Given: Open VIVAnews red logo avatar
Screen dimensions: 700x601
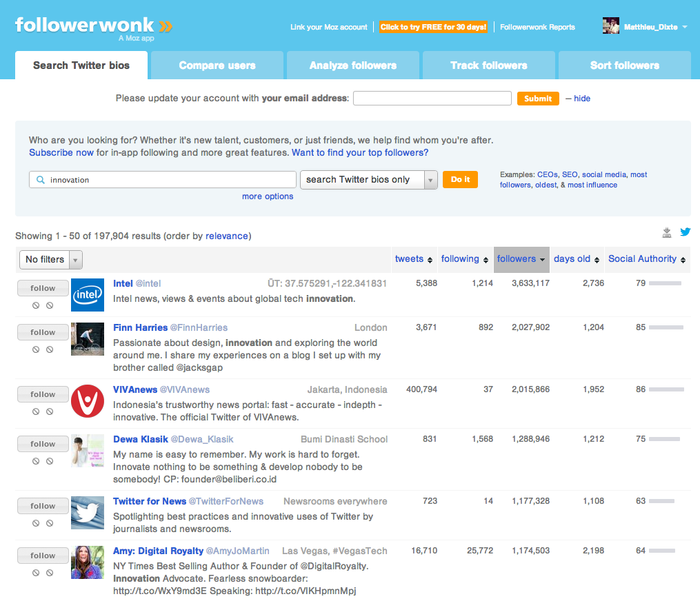Looking at the screenshot, I should point(88,401).
